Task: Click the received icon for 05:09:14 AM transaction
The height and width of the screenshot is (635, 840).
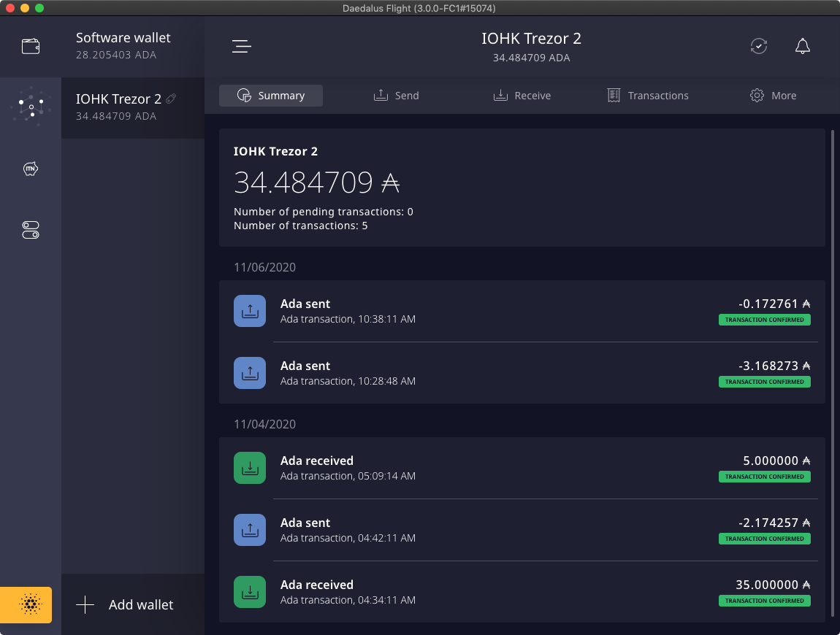Action: pos(250,468)
